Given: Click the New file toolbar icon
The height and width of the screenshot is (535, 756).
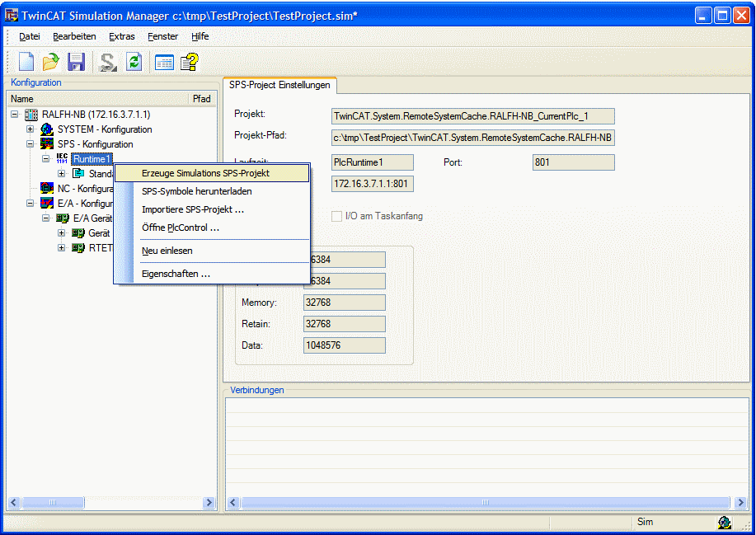Looking at the screenshot, I should coord(26,62).
